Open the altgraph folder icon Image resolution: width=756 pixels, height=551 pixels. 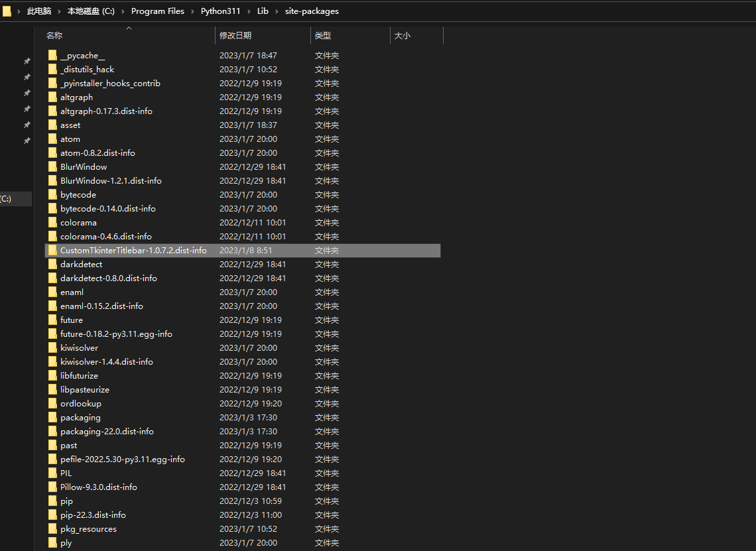(52, 97)
